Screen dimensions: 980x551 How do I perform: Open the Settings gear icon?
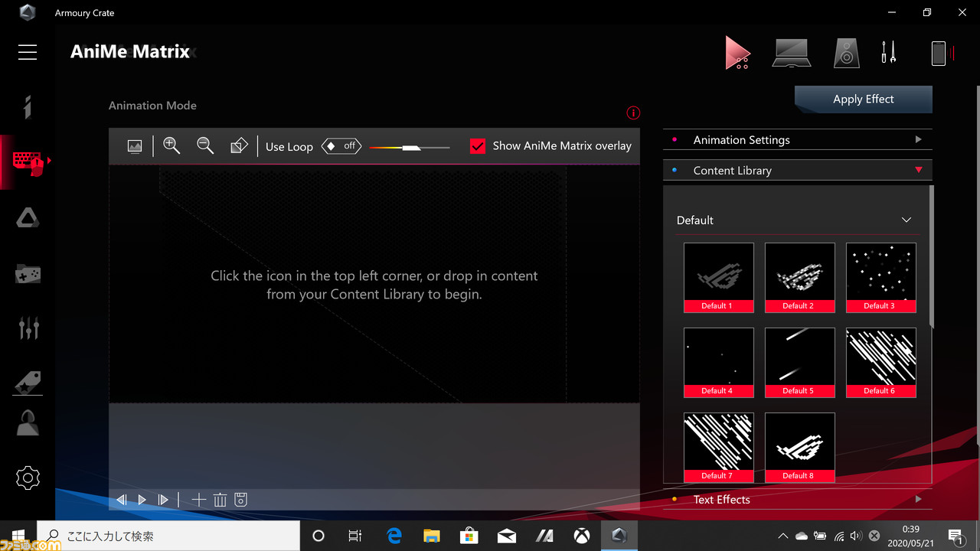pyautogui.click(x=28, y=478)
